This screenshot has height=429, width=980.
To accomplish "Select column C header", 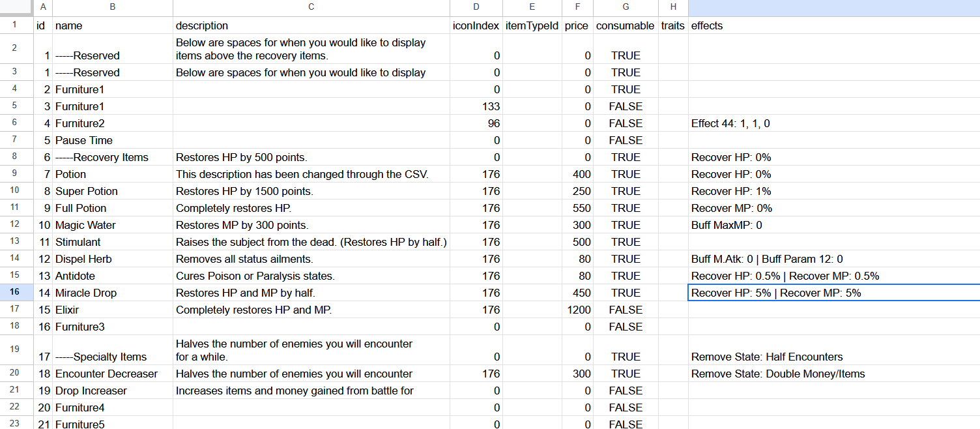I will click(311, 8).
